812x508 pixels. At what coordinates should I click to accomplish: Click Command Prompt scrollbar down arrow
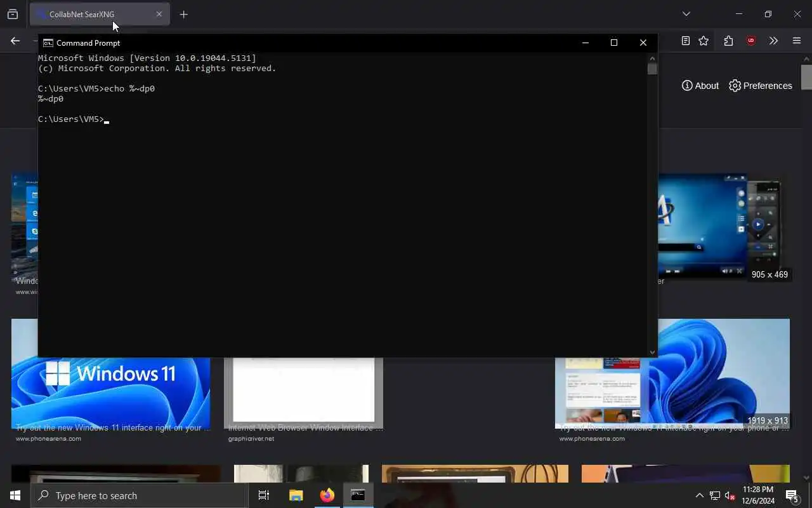(652, 352)
